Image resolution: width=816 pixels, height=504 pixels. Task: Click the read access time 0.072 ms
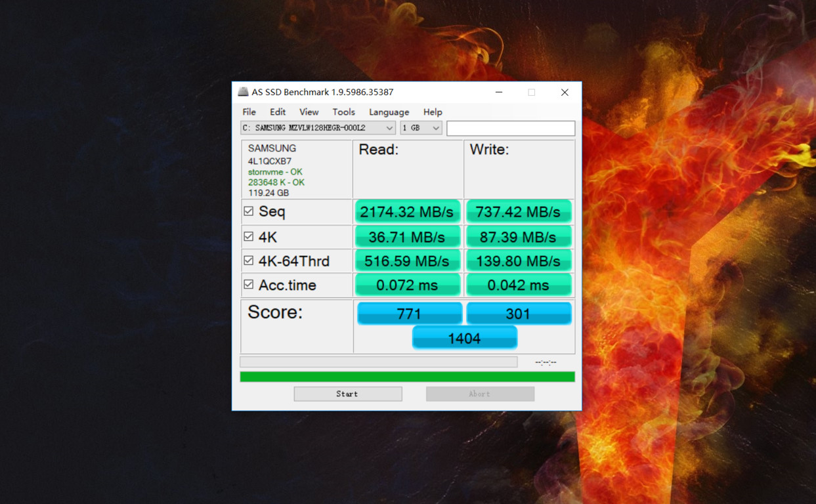pos(407,285)
